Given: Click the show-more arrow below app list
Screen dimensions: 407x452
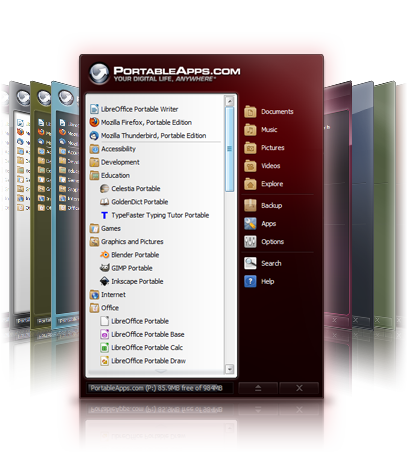Looking at the screenshot, I should [161, 371].
